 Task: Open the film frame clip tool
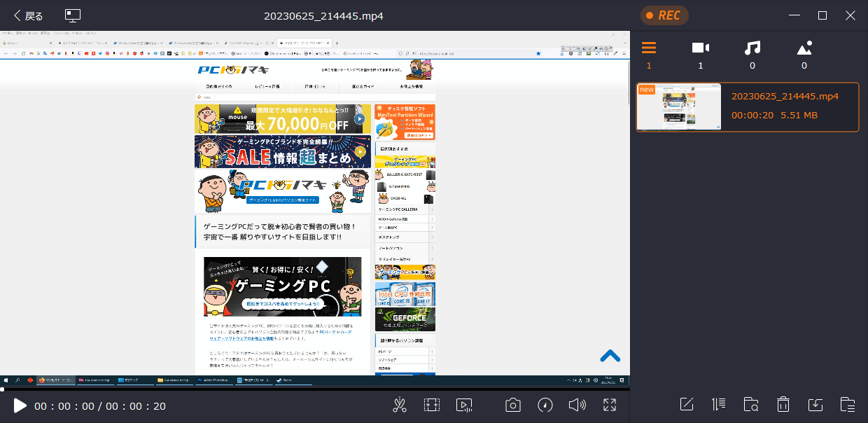(432, 405)
